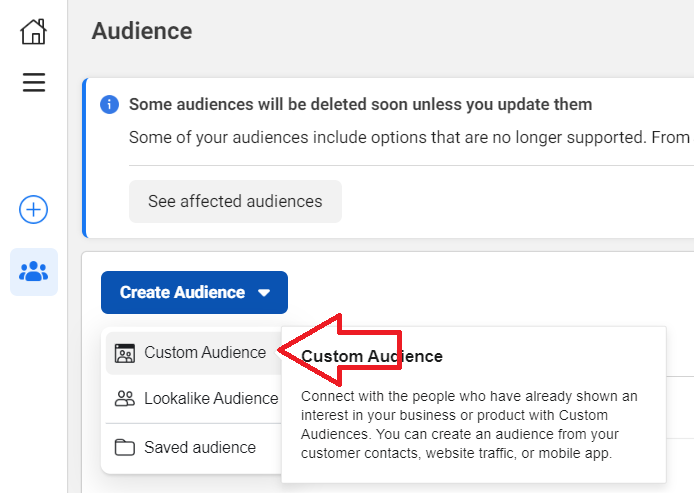Screen dimensions: 694x493
Task: Click the Lookalike Audience people icon
Action: click(x=125, y=398)
